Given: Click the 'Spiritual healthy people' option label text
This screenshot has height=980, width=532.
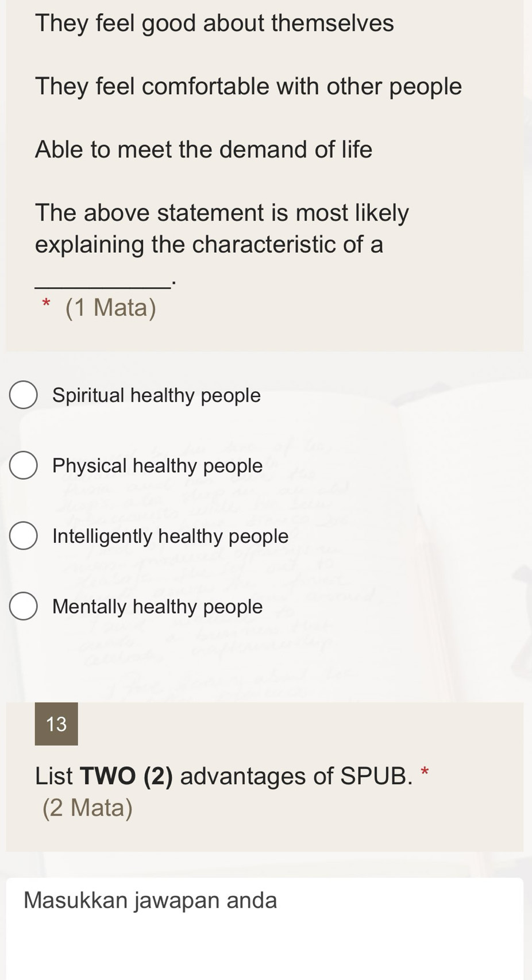Looking at the screenshot, I should pyautogui.click(x=156, y=395).
